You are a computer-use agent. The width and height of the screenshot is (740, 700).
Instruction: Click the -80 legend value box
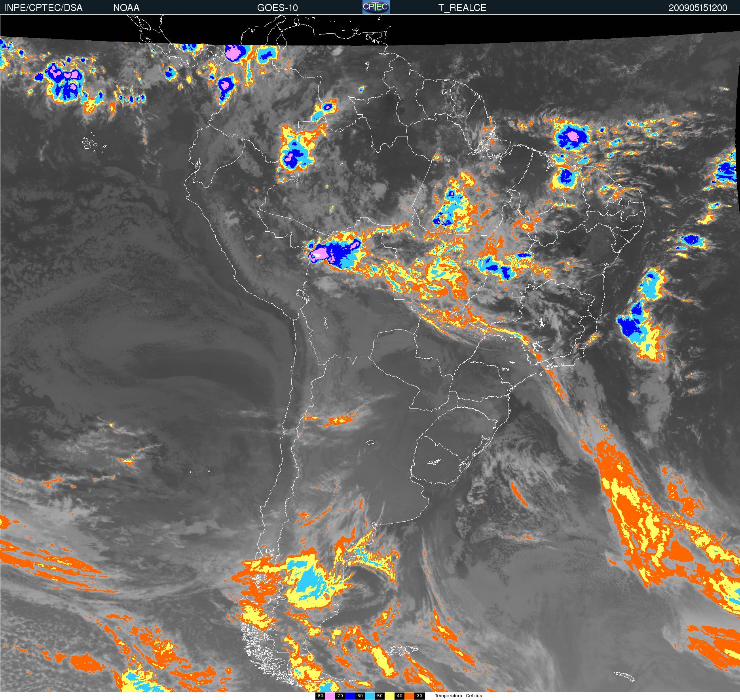[320, 696]
